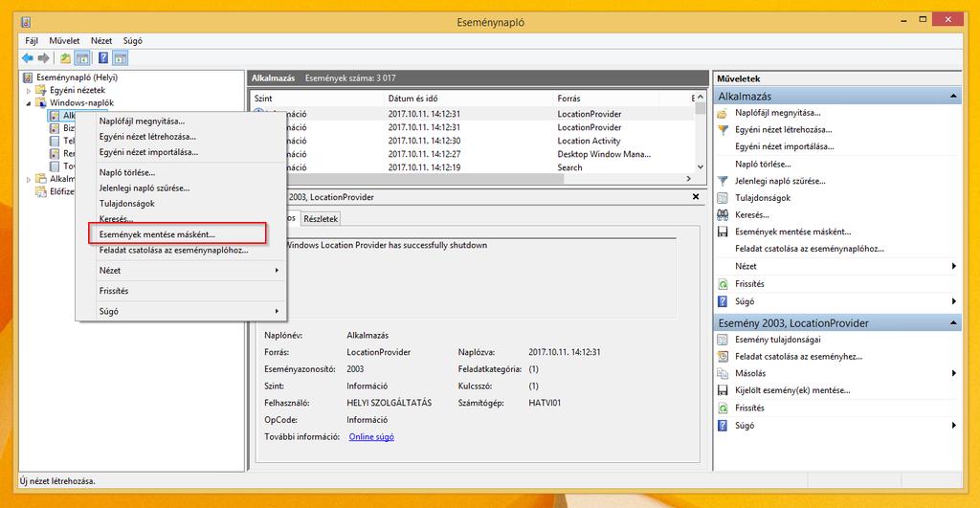Viewport: 980px width, 508px height.
Task: Open the Nézet menu in menu bar
Action: pos(101,40)
